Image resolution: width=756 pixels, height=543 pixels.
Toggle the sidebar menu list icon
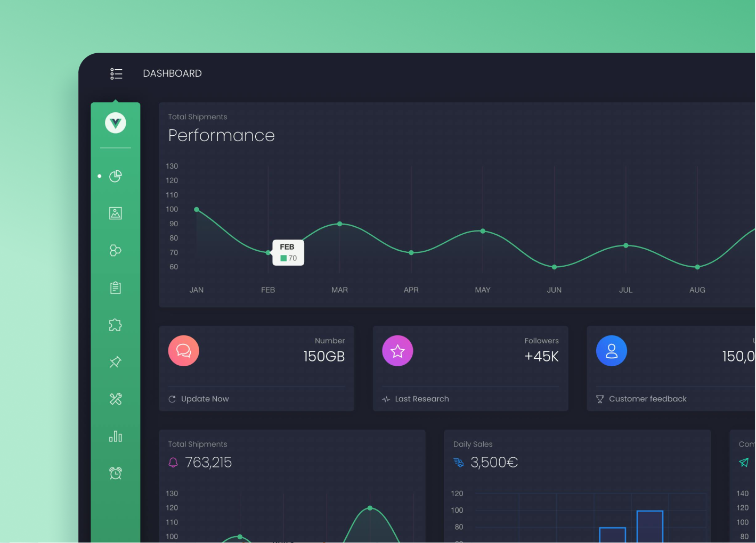[116, 73]
